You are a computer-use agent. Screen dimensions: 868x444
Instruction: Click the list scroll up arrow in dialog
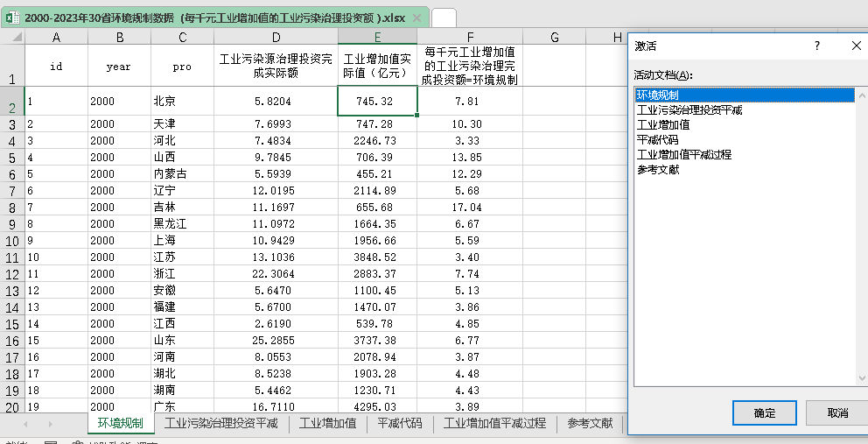(862, 96)
